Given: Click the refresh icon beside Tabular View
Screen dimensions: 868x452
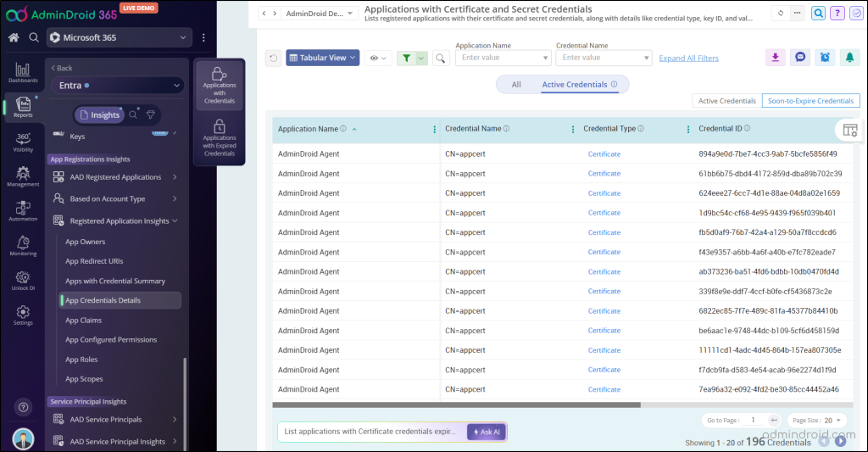Looking at the screenshot, I should coord(274,58).
